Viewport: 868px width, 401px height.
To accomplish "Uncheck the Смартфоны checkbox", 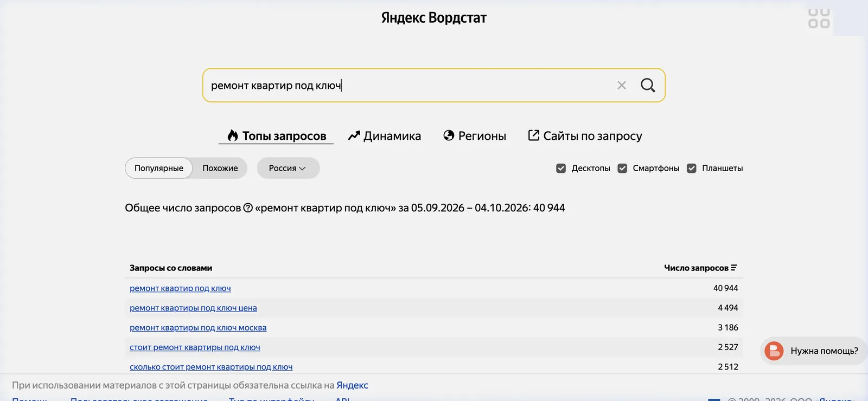I will [x=622, y=169].
